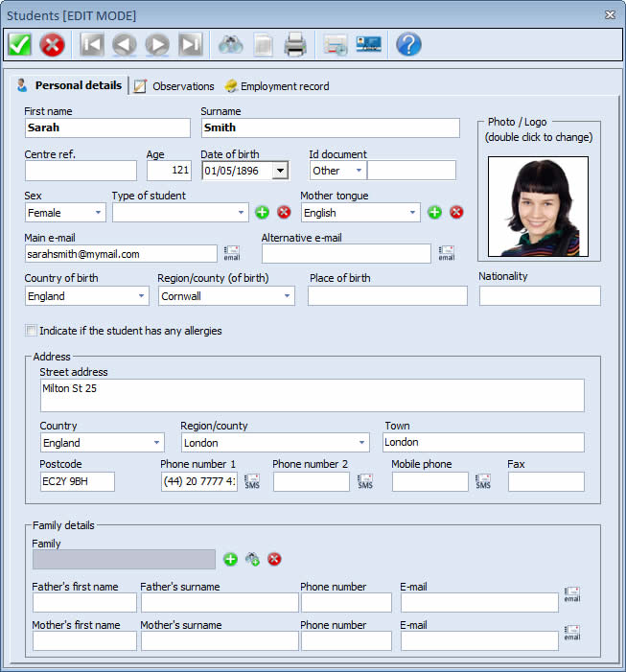This screenshot has width=626, height=672.
Task: Click the First name field
Action: [x=107, y=127]
